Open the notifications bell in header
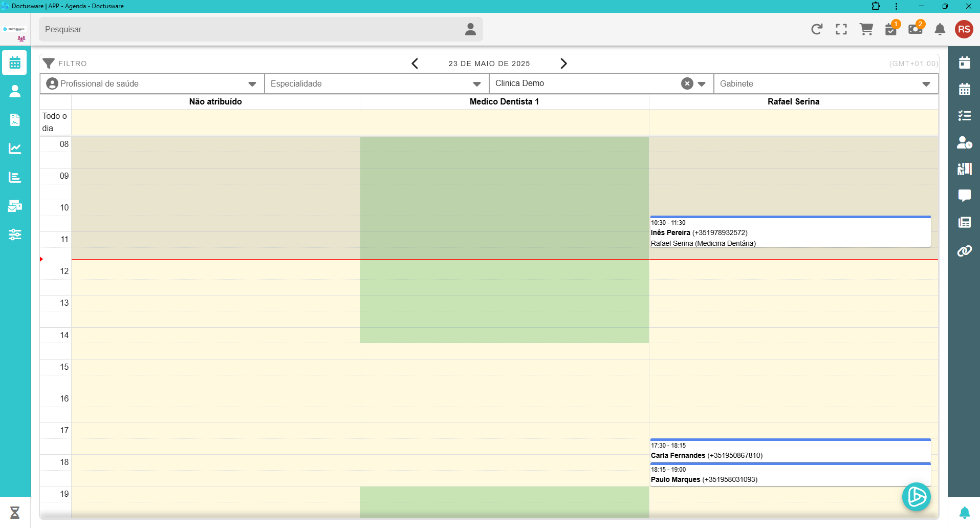 [x=940, y=29]
